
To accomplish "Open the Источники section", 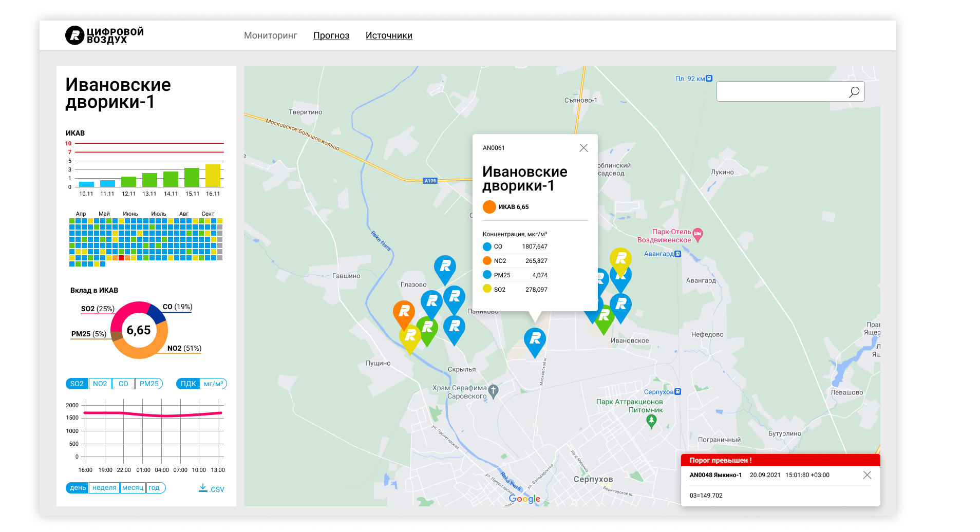I will coord(389,35).
